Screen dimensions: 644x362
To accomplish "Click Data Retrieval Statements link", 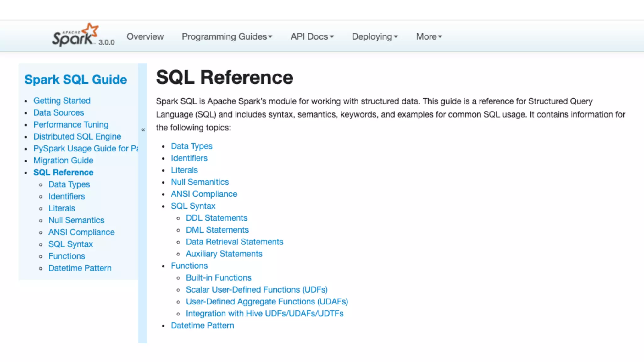I will click(x=234, y=242).
